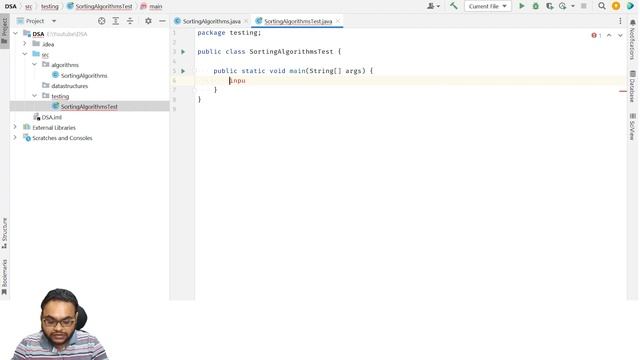
Task: Click the error count indicator
Action: [x=596, y=36]
